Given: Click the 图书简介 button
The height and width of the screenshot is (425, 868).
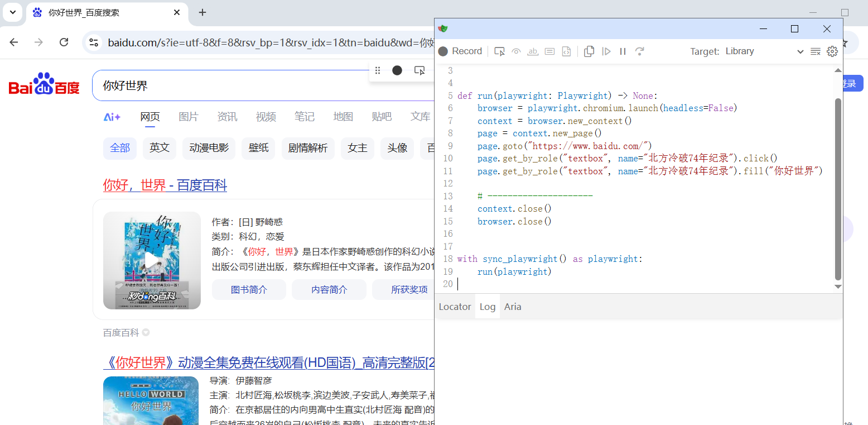Looking at the screenshot, I should click(x=249, y=289).
